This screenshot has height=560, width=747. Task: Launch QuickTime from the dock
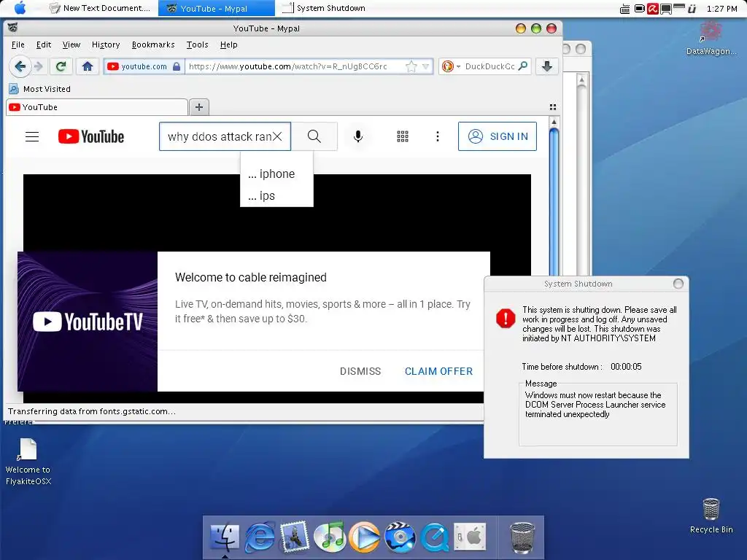point(435,537)
